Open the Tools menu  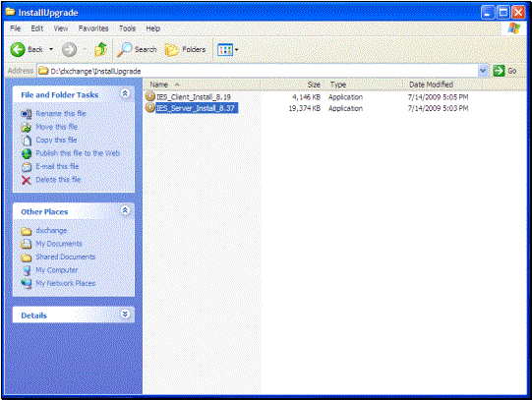click(127, 29)
